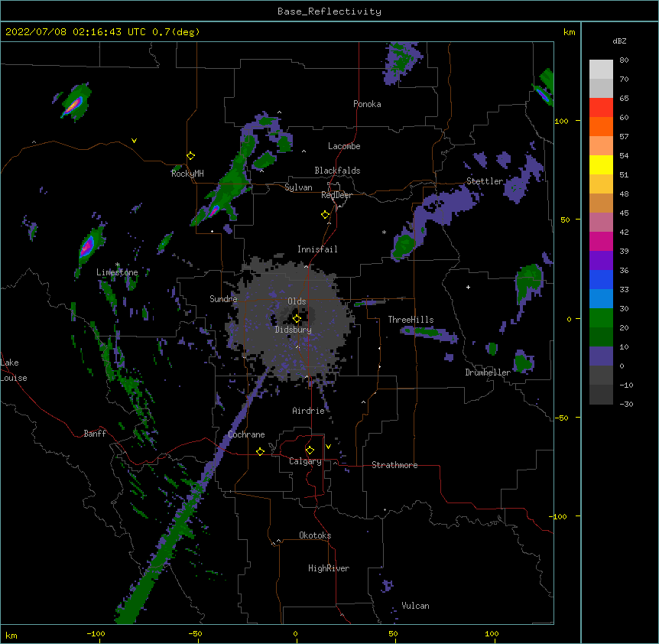Select the magenta 39–42 dBZ legend swatch

[x=601, y=241]
